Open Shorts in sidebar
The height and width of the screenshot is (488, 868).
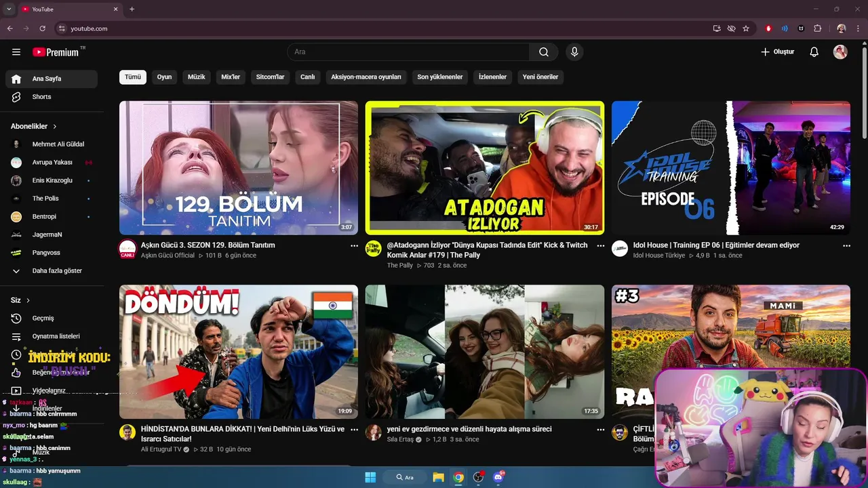(x=52, y=97)
